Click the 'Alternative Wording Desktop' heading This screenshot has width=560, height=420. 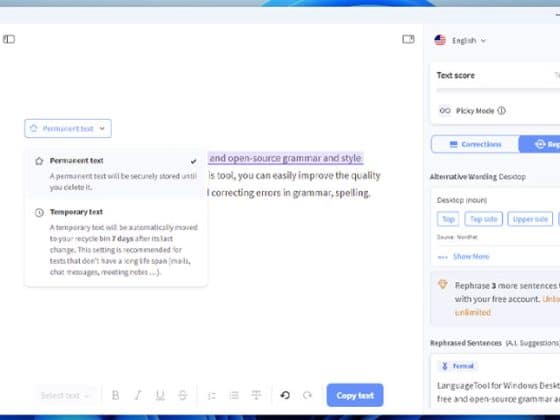pos(478,177)
